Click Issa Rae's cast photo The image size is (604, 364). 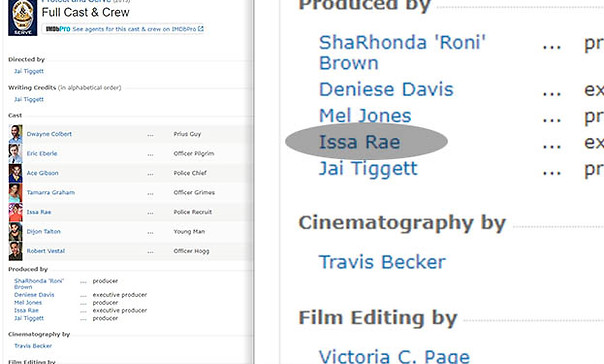(15, 212)
